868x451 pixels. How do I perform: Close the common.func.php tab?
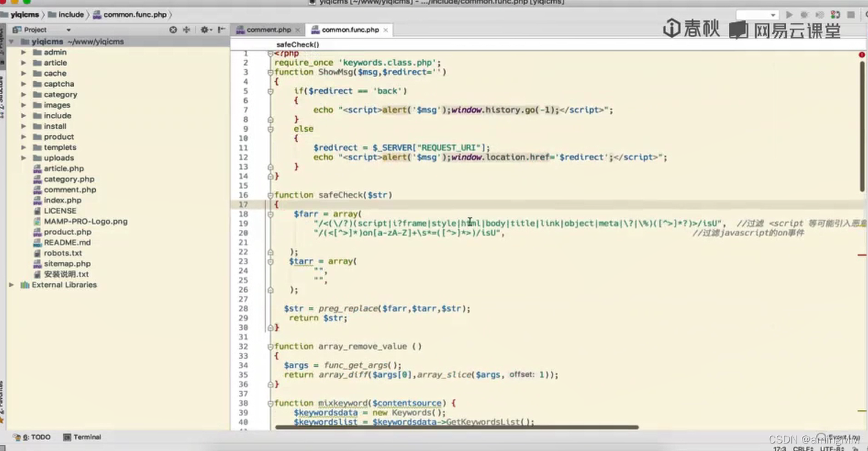(x=385, y=30)
